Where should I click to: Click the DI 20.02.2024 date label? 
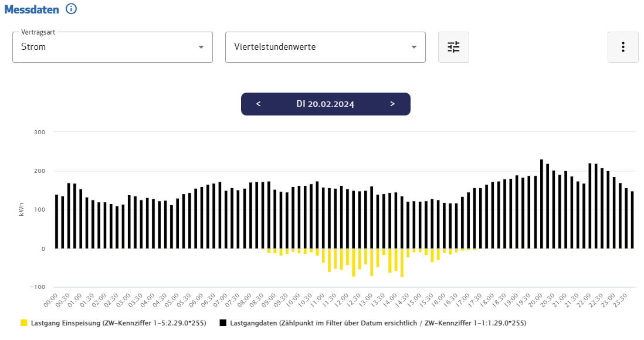[x=325, y=104]
